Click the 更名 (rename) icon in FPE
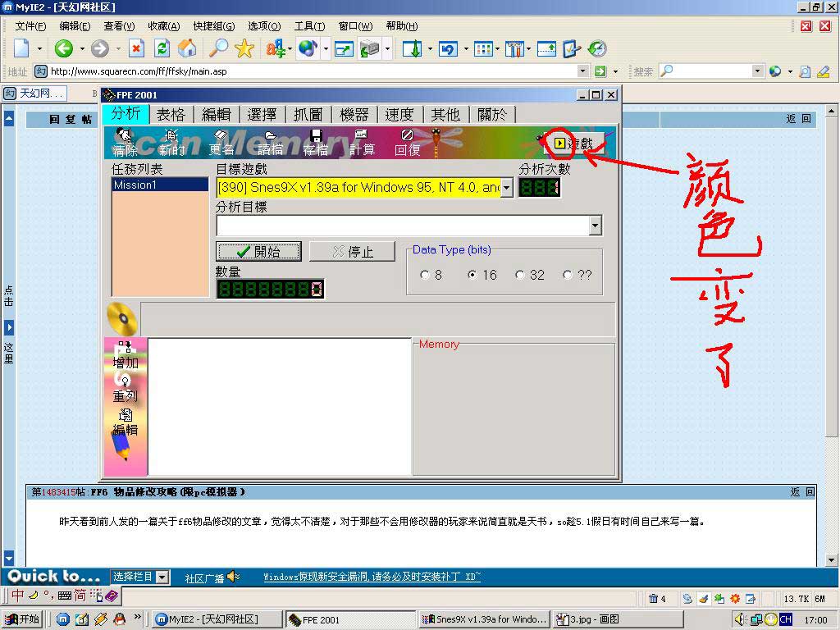Image resolution: width=840 pixels, height=630 pixels. (x=221, y=143)
